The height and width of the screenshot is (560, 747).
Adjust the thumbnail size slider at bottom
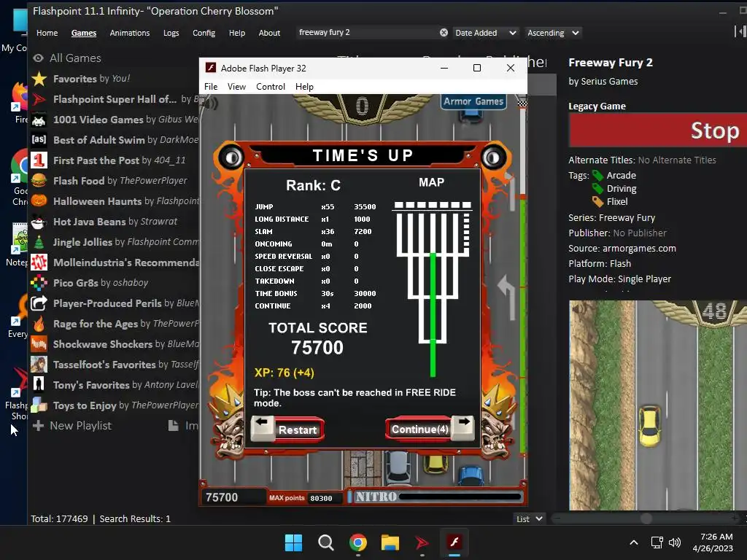[x=646, y=518]
